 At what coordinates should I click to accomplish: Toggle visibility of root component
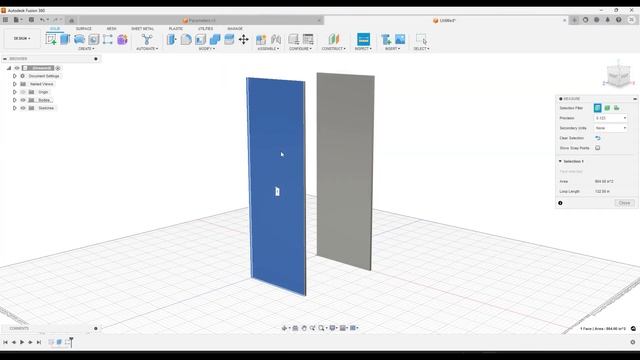[x=17, y=68]
